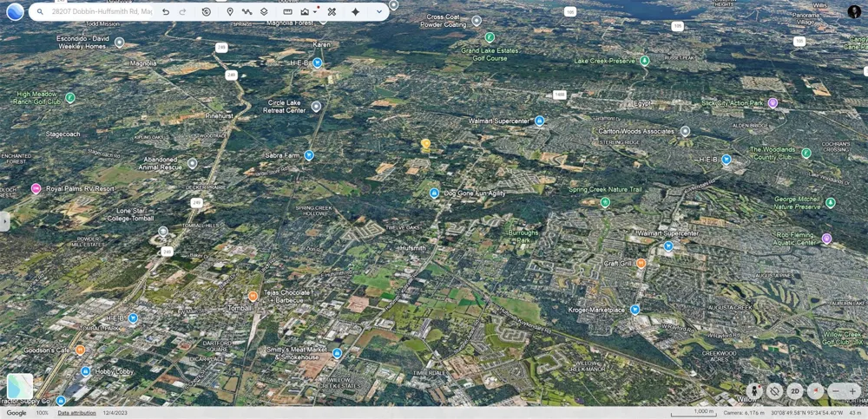Select the Craft Grill restaurant marker
868x419 pixels.
pyautogui.click(x=641, y=264)
